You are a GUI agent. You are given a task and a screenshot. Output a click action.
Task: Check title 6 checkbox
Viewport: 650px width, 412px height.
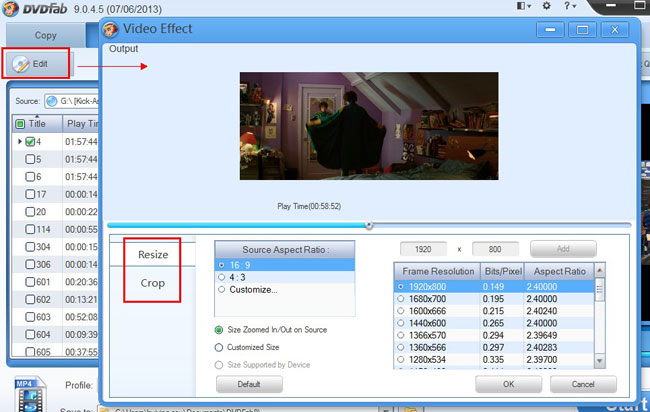30,177
